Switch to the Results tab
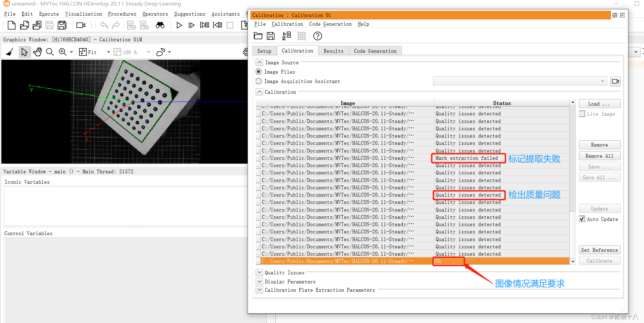 pyautogui.click(x=333, y=51)
